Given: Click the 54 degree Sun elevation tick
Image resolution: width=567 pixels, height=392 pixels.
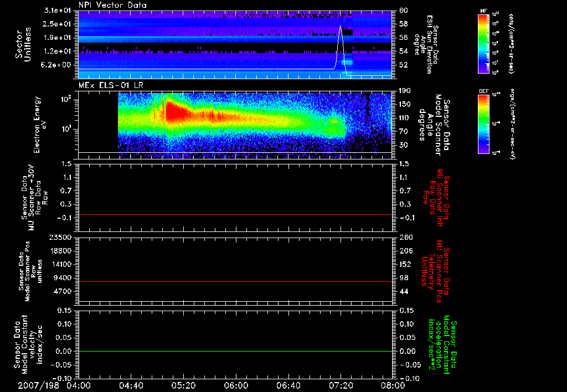Looking at the screenshot, I should coord(404,51).
